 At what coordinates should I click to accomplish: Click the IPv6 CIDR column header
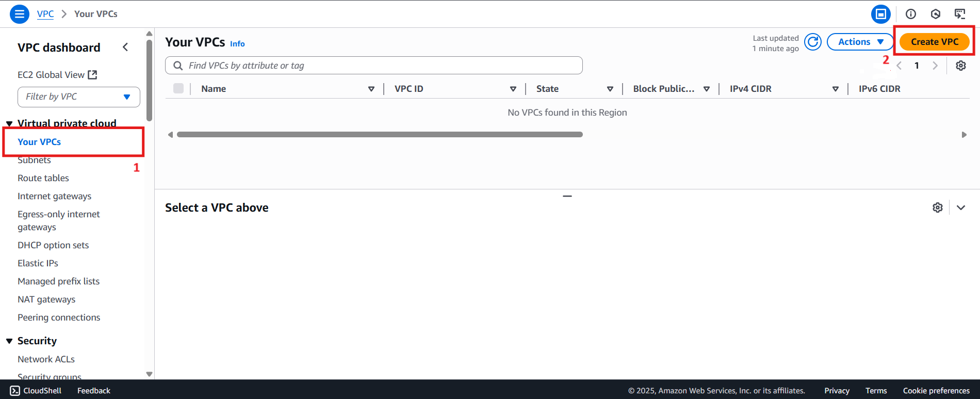coord(879,89)
